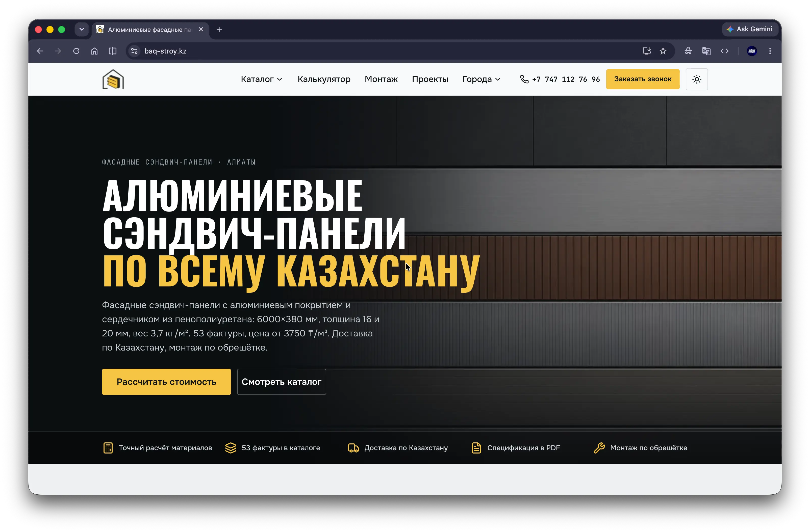
Task: Click the phone handset icon
Action: [x=524, y=79]
